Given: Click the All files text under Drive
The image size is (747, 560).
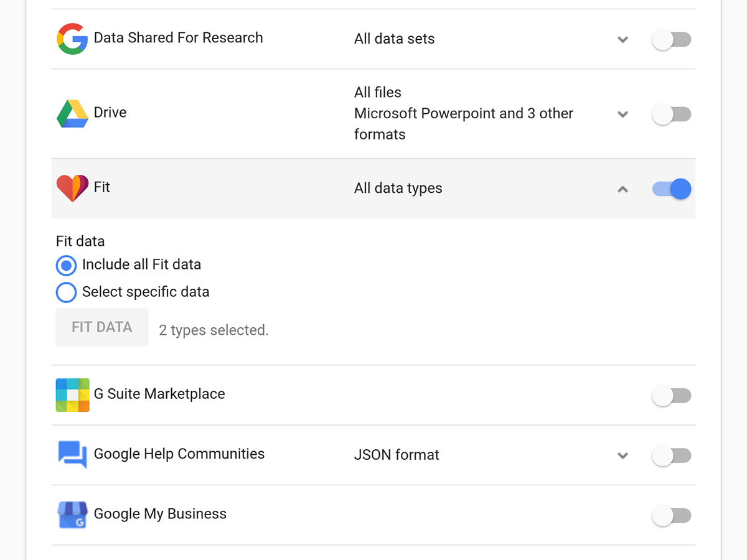Looking at the screenshot, I should pyautogui.click(x=377, y=91).
